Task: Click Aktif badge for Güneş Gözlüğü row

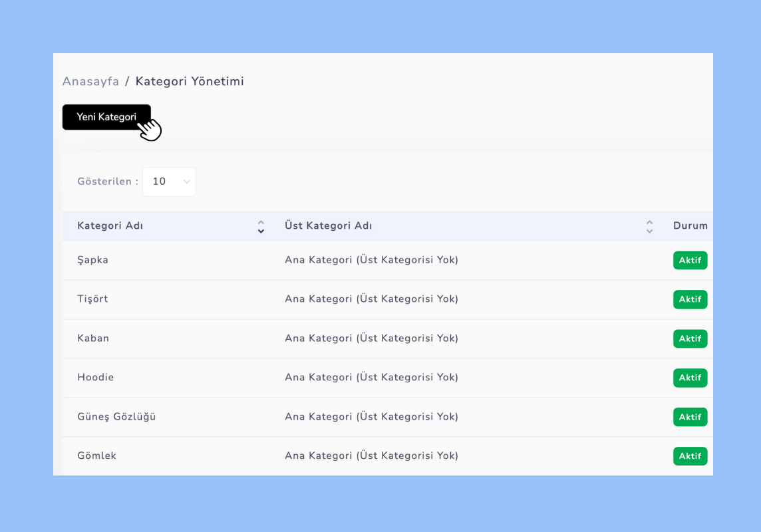Action: (690, 417)
